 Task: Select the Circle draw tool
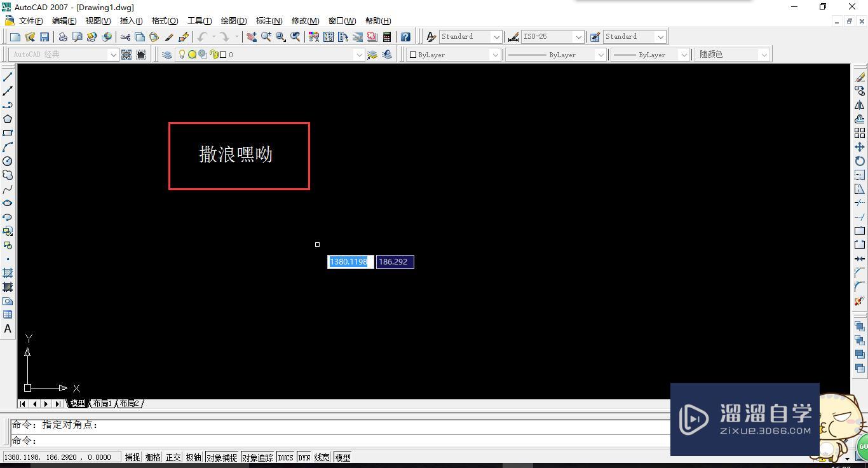pos(8,161)
